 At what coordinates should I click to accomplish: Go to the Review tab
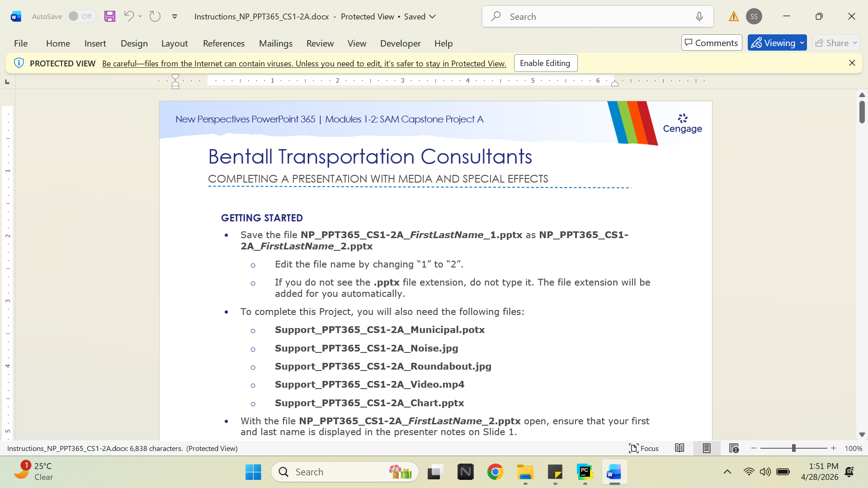[x=320, y=43]
